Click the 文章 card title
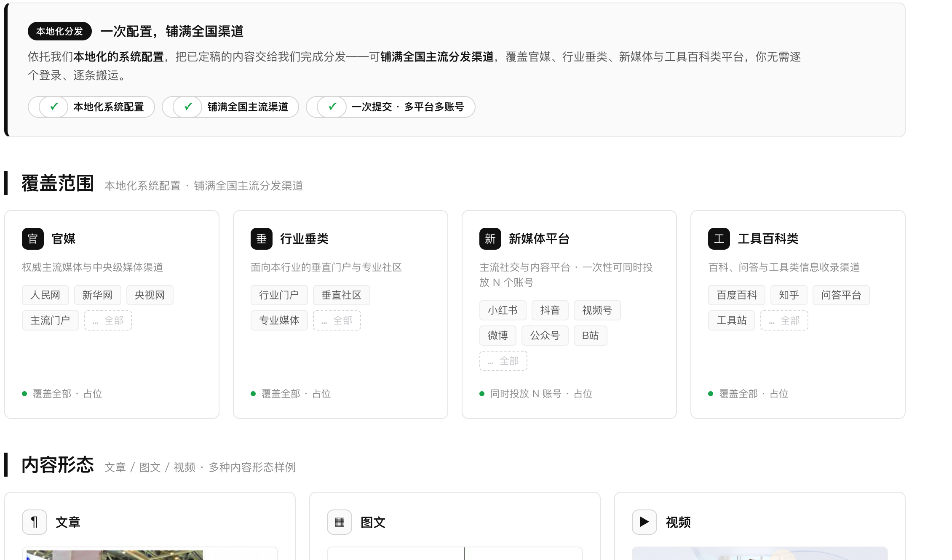Screen dimensions: 952x560 tap(68, 522)
